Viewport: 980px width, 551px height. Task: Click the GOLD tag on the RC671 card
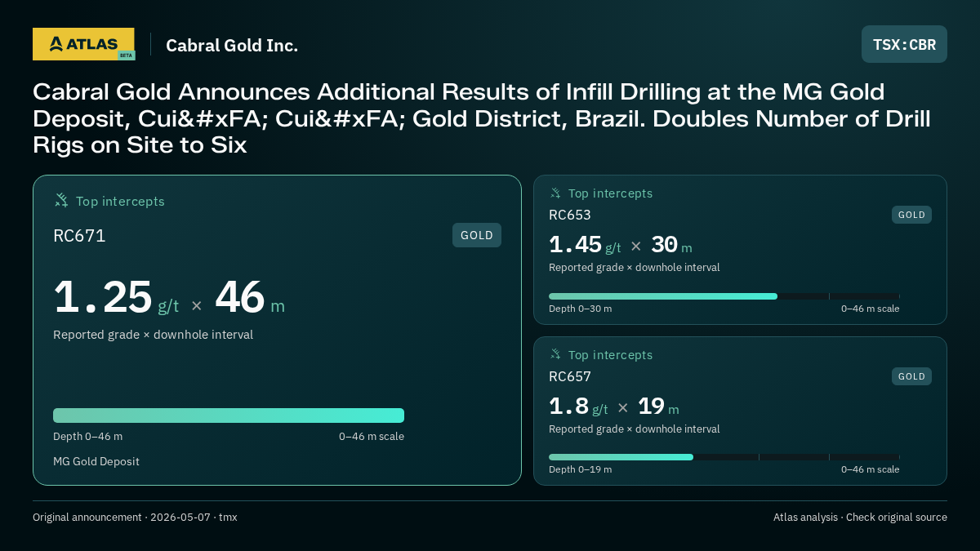477,235
